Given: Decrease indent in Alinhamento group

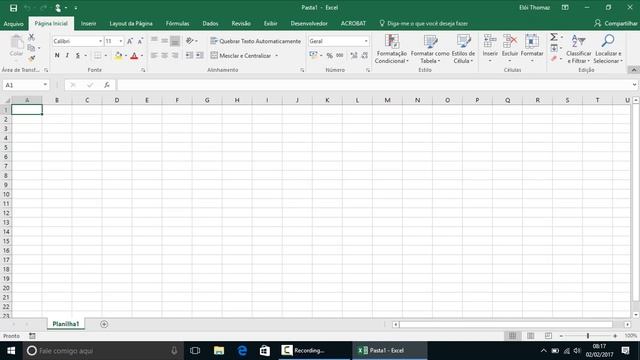Looking at the screenshot, I should [x=189, y=56].
